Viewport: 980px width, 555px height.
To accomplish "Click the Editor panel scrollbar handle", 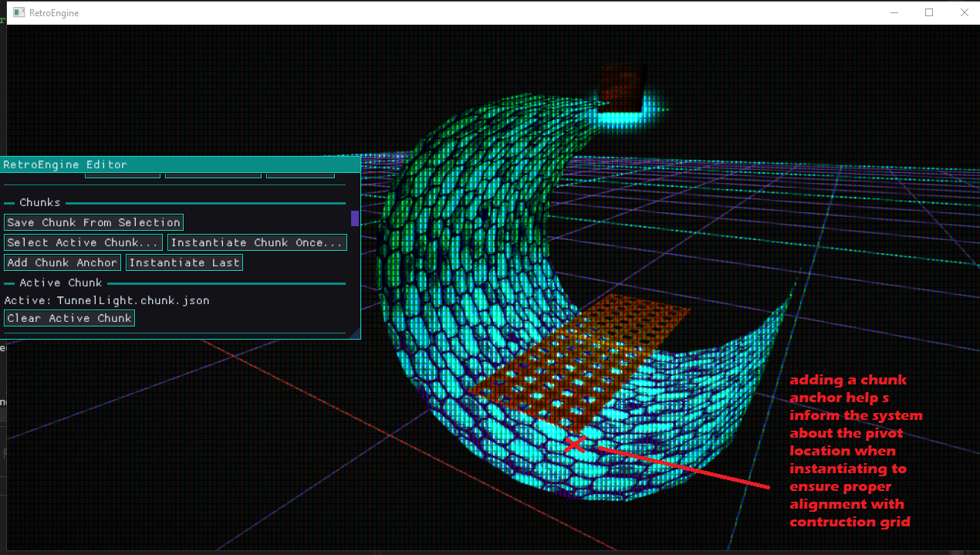I will point(354,218).
